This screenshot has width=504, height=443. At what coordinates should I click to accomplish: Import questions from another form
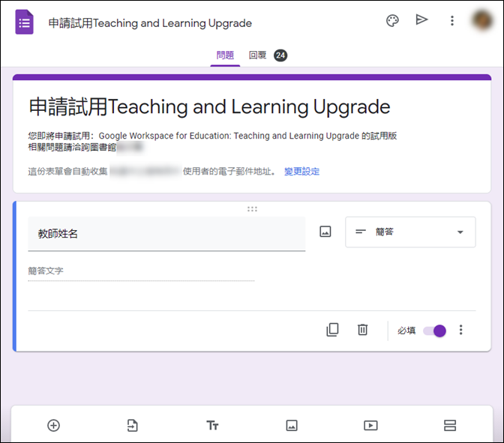133,425
